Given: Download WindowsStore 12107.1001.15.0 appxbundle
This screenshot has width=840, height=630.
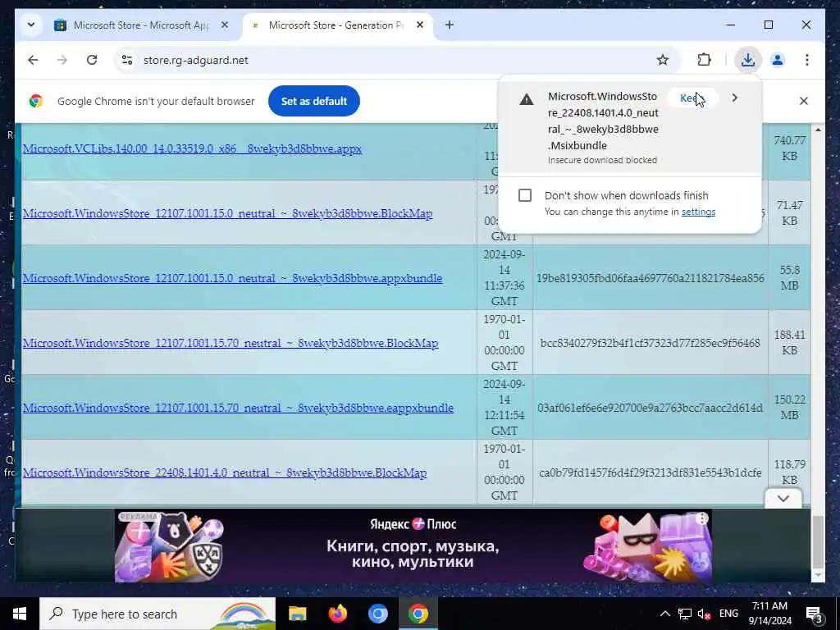Looking at the screenshot, I should pyautogui.click(x=232, y=278).
